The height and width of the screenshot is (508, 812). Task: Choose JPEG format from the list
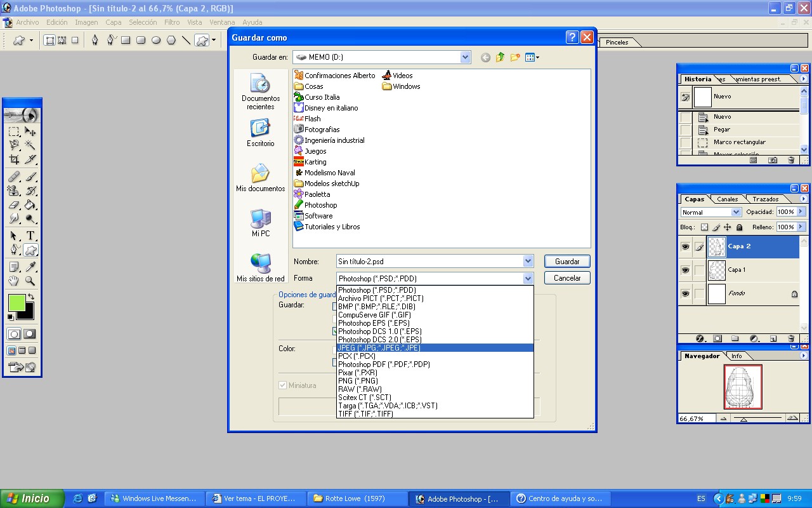point(435,348)
